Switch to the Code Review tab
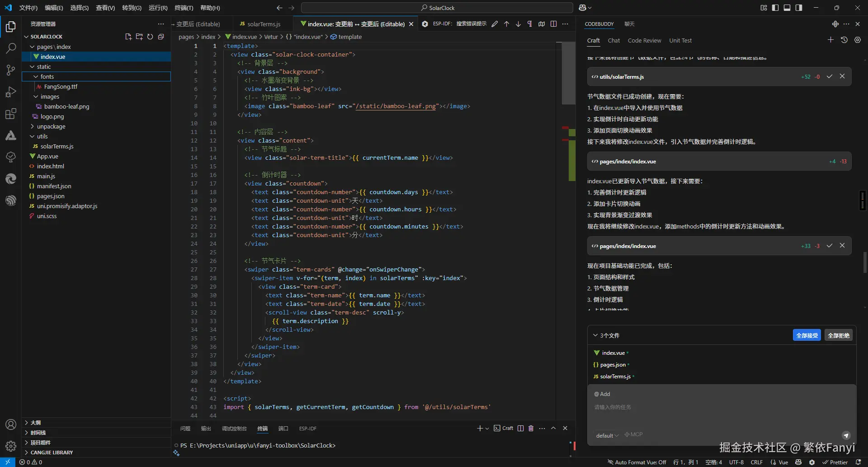 pyautogui.click(x=644, y=40)
